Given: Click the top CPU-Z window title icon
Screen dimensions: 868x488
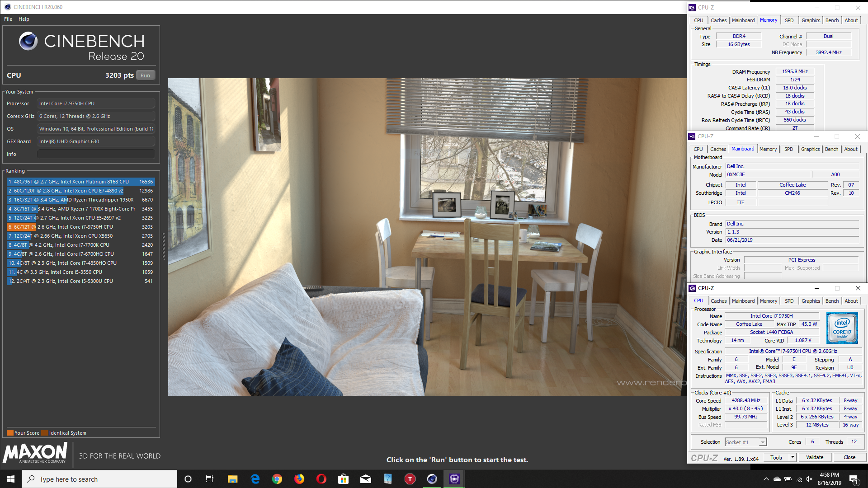Looking at the screenshot, I should coord(692,7).
